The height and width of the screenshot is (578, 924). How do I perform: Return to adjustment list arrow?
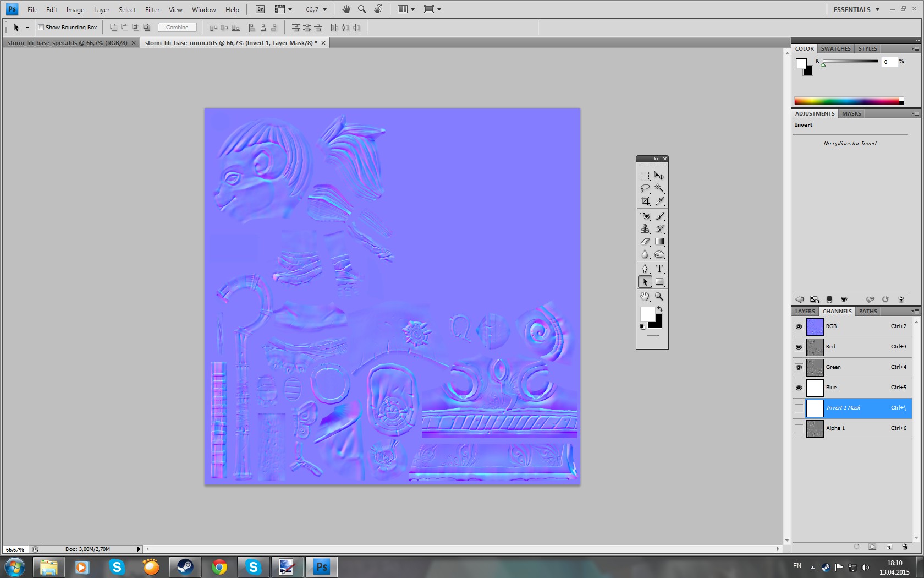[800, 299]
